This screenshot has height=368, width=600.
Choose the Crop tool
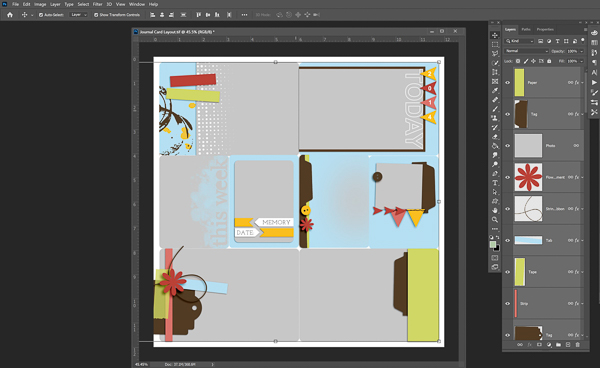(495, 72)
